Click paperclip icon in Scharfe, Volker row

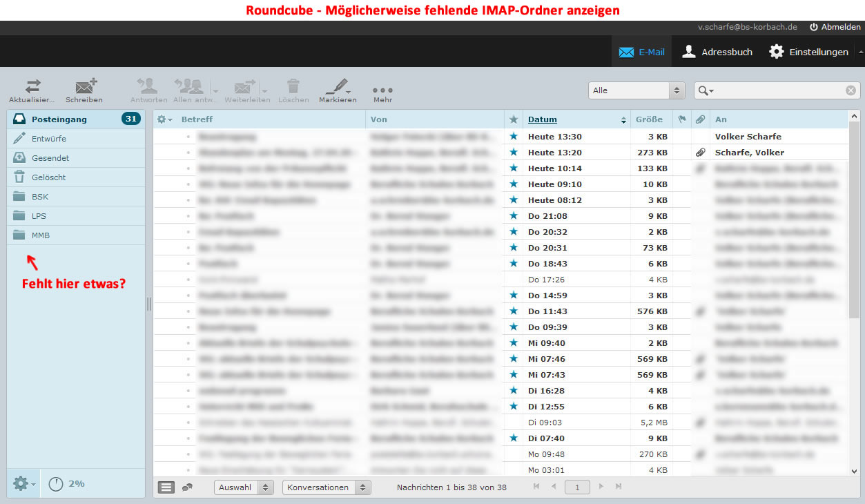tap(701, 153)
